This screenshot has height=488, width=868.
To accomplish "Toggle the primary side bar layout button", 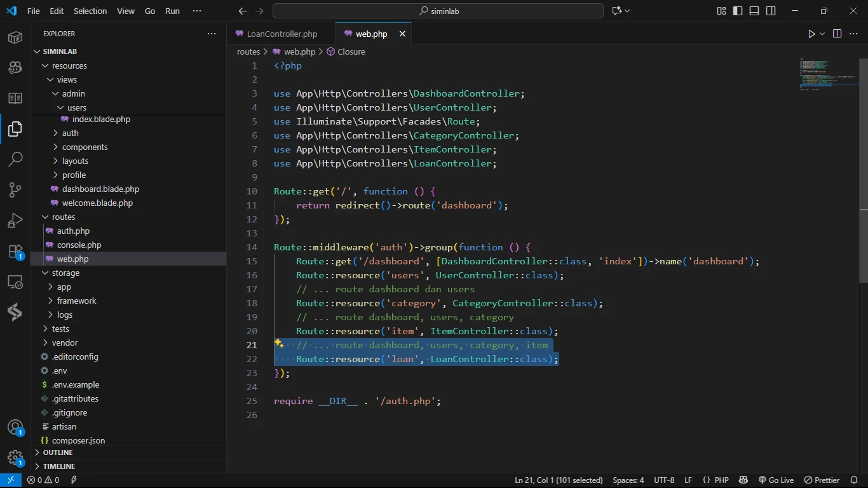I will 738,11.
